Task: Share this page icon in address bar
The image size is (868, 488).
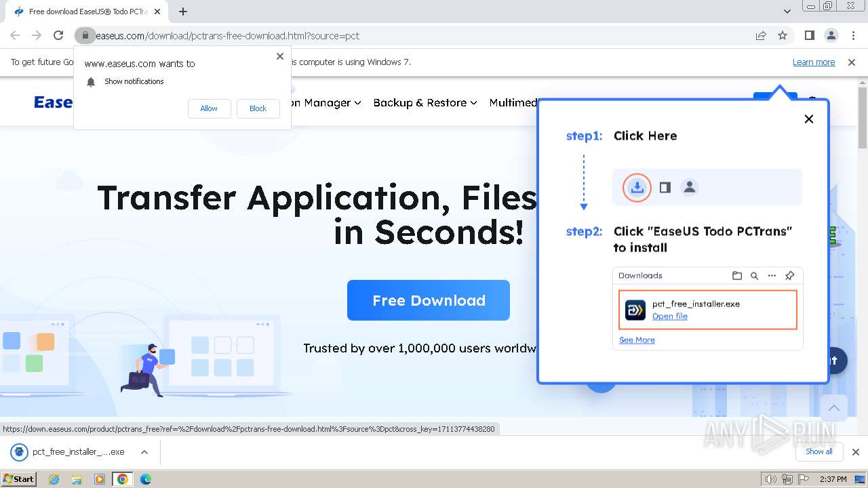Action: [x=761, y=35]
